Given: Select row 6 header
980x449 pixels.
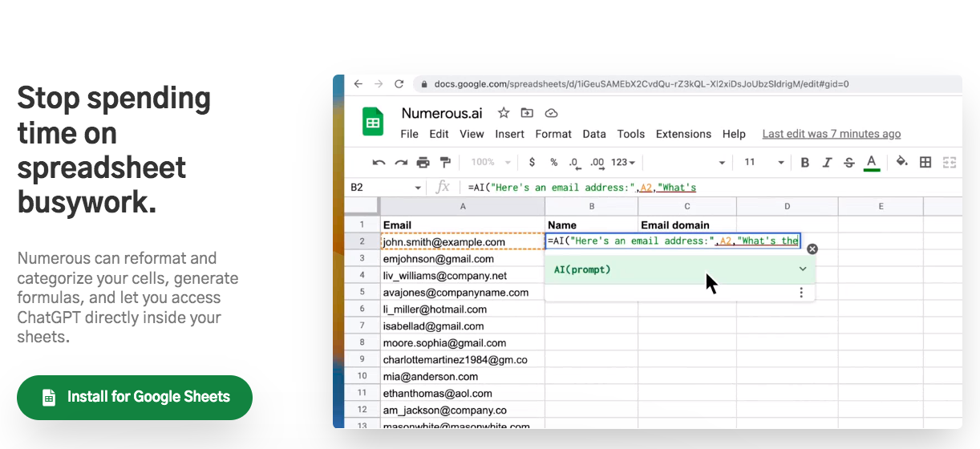Looking at the screenshot, I should 362,309.
